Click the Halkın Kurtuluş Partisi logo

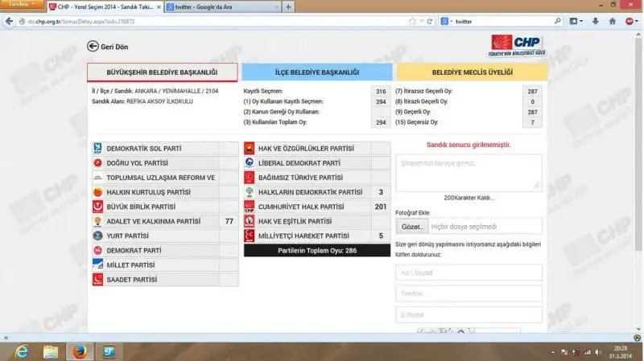(x=97, y=192)
